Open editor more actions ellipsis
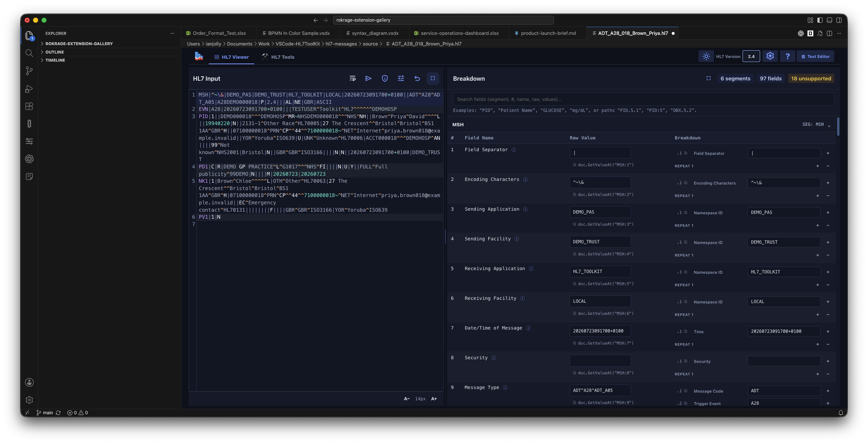Image resolution: width=868 pixels, height=444 pixels. point(839,33)
